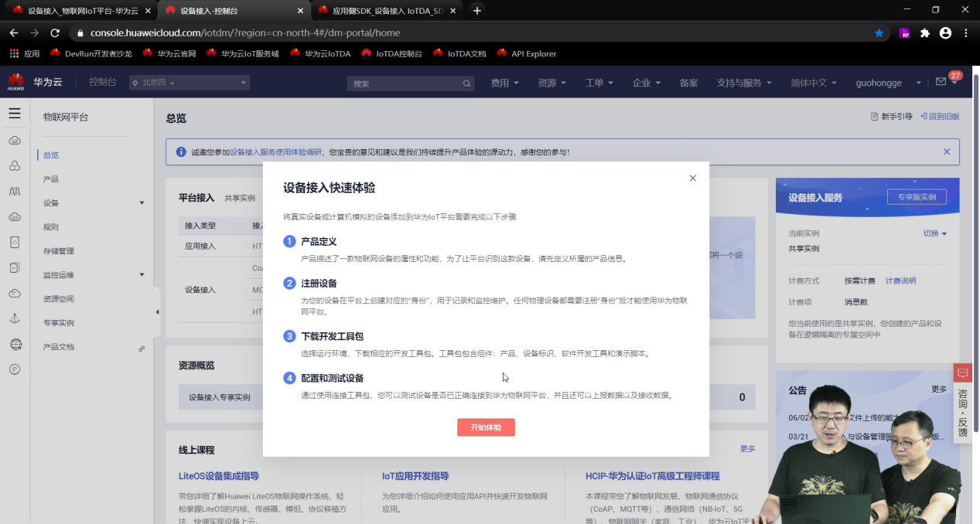Screen dimensions: 980x524
Task: Select 总览 in sidebar
Action: (51, 155)
